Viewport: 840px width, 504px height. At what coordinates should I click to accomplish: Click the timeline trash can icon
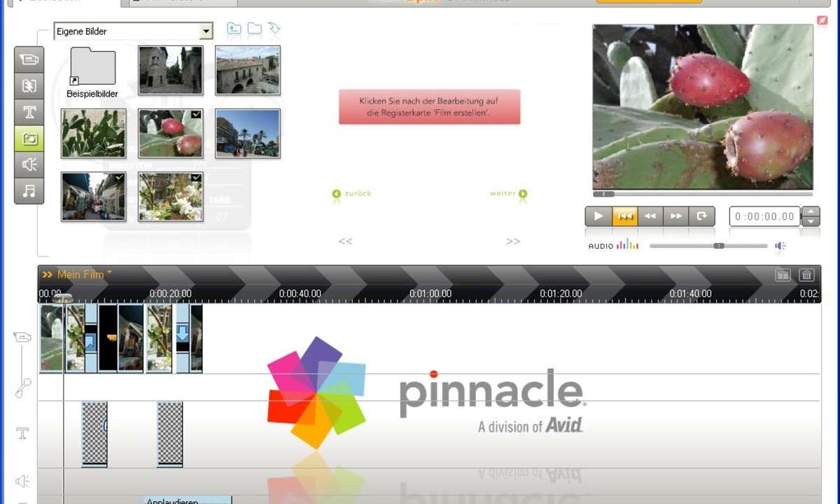(806, 275)
